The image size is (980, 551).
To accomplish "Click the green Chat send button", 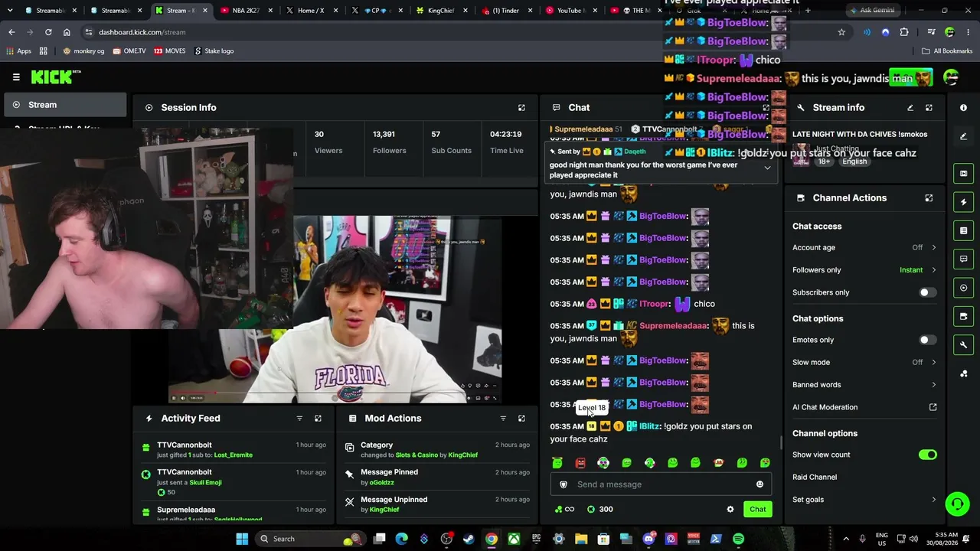I will [757, 509].
